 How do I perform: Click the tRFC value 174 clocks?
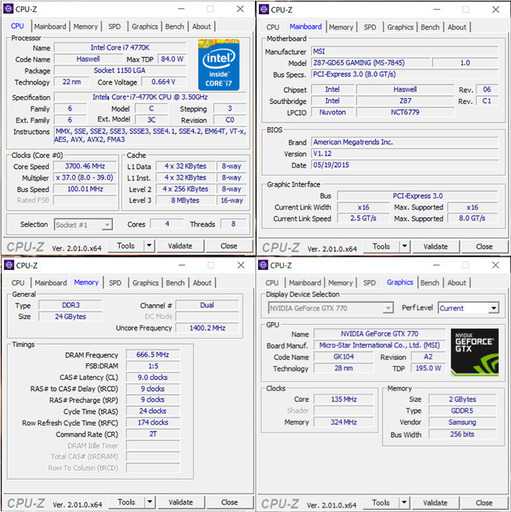153,422
